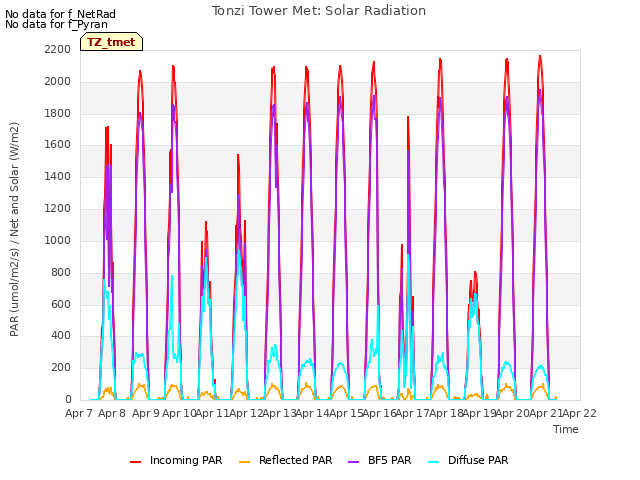The width and height of the screenshot is (640, 480).
Task: Click the Apr 10 x-axis tick label
Action: coord(179,413)
